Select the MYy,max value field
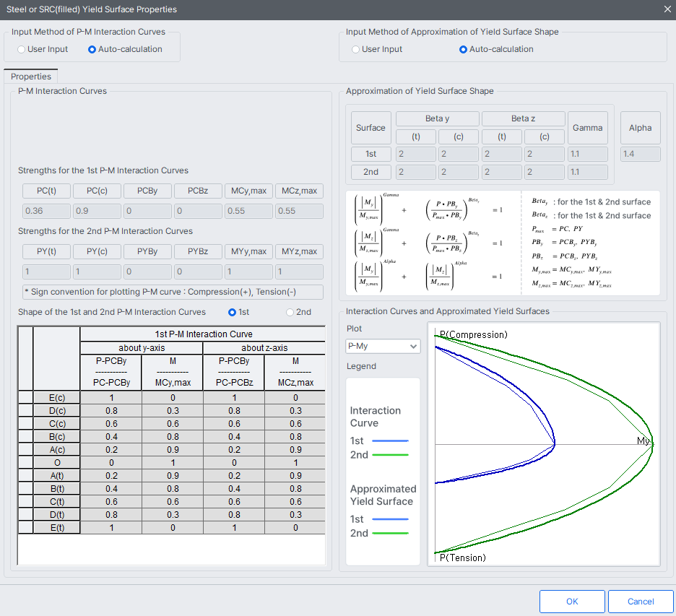The width and height of the screenshot is (676, 616). (x=248, y=272)
